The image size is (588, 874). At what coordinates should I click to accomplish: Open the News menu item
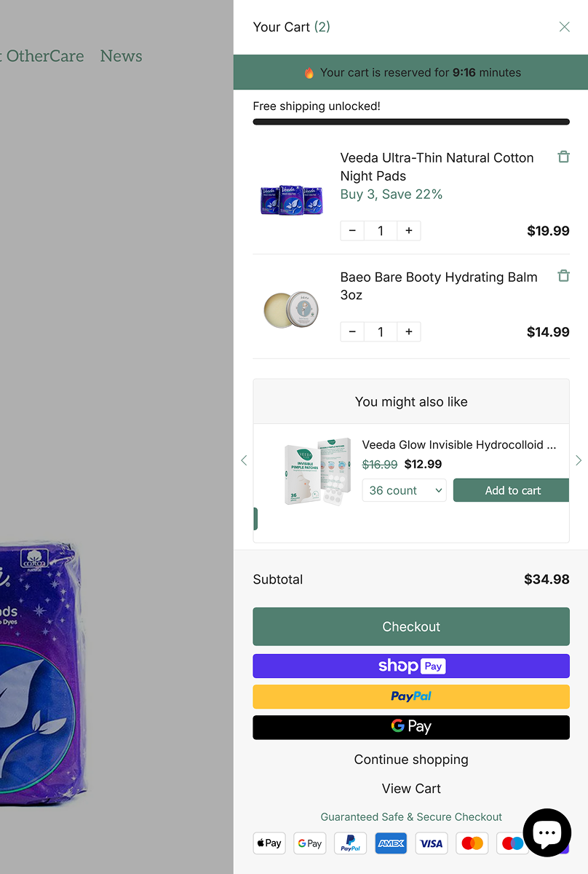pyautogui.click(x=121, y=56)
